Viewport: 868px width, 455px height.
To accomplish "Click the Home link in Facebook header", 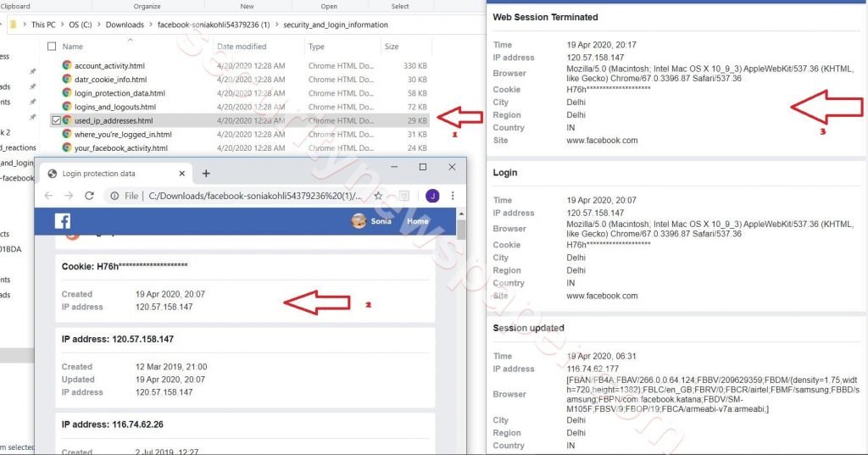I will (417, 221).
